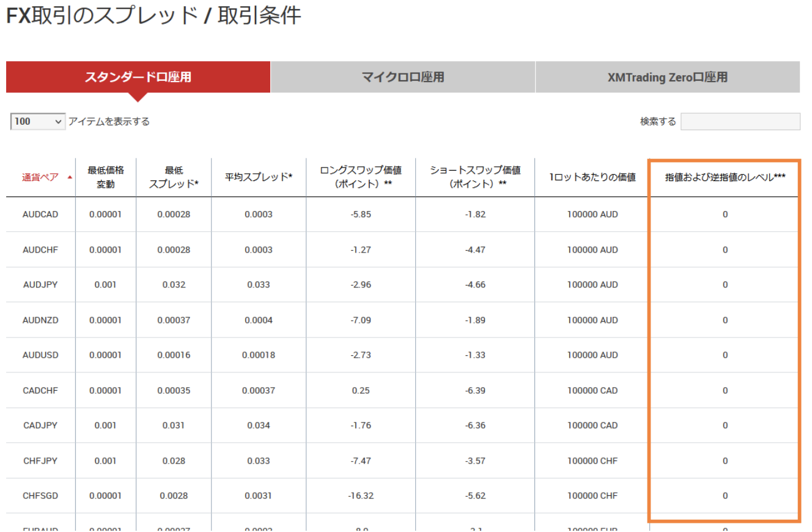Click AUDCHF long swap value -1.27
Image resolution: width=812 pixels, height=532 pixels.
(361, 249)
